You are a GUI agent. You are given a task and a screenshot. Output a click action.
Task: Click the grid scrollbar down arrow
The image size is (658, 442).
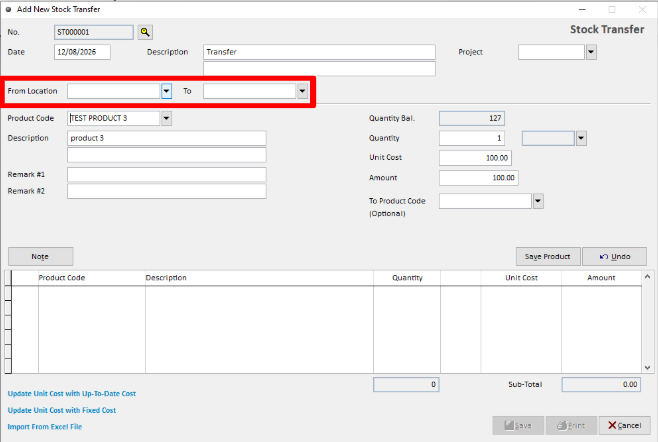tap(648, 368)
